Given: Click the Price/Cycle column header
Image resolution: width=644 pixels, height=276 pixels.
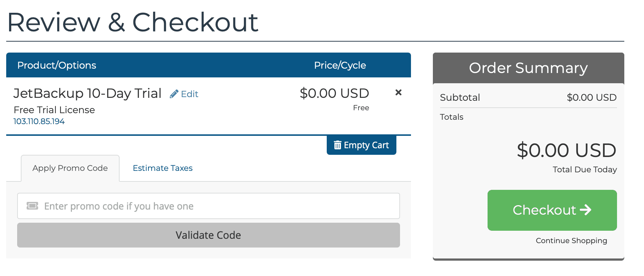Looking at the screenshot, I should tap(340, 65).
